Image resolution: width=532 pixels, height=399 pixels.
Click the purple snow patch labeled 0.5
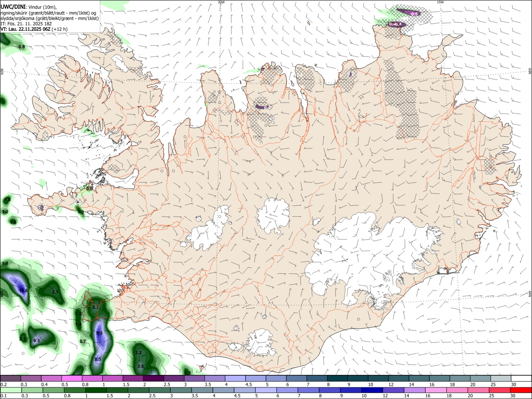click(409, 12)
